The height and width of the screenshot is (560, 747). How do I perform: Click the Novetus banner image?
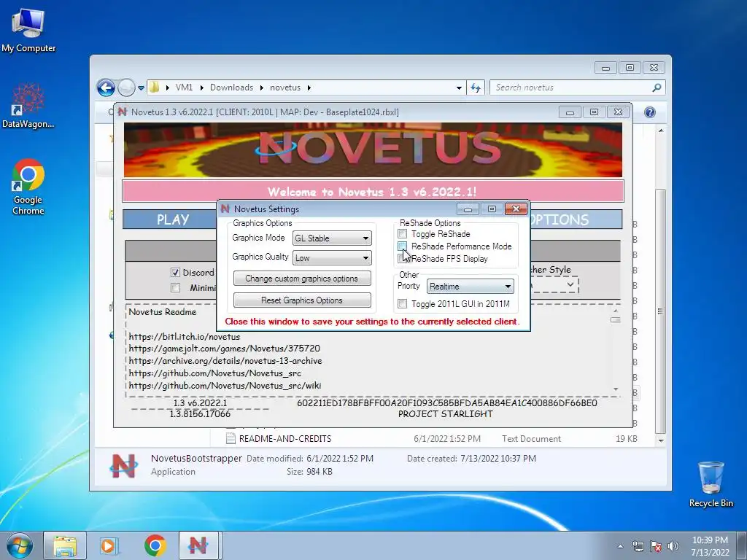373,150
